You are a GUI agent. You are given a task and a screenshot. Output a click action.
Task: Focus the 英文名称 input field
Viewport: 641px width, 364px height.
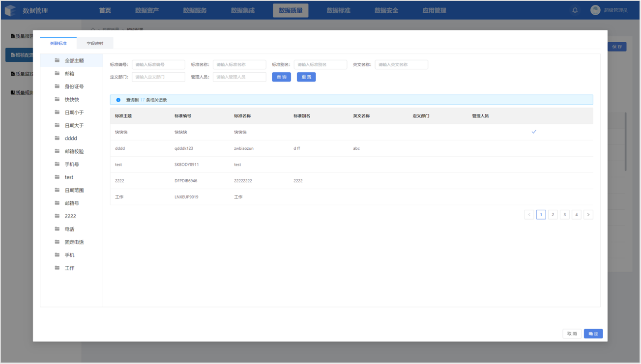click(402, 64)
